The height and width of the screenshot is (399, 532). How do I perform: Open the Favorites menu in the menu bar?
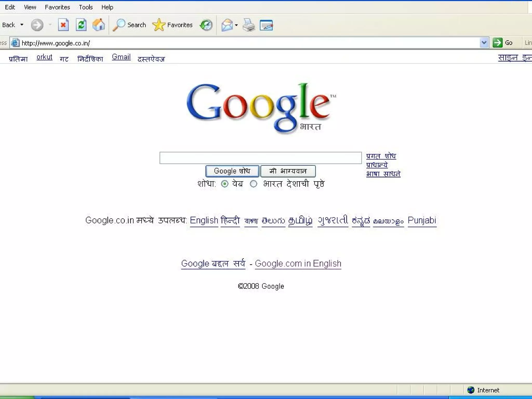[x=57, y=7]
